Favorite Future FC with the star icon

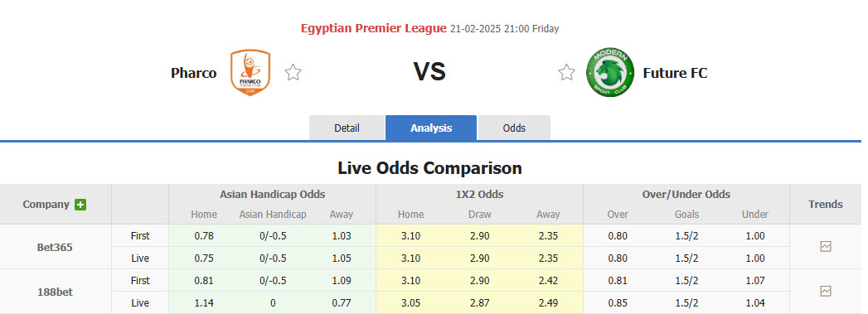[566, 72]
